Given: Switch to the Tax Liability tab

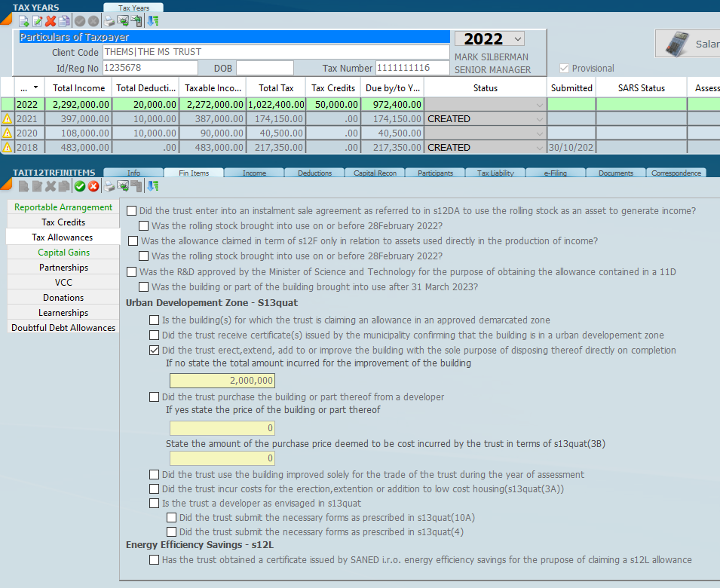Looking at the screenshot, I should click(495, 173).
